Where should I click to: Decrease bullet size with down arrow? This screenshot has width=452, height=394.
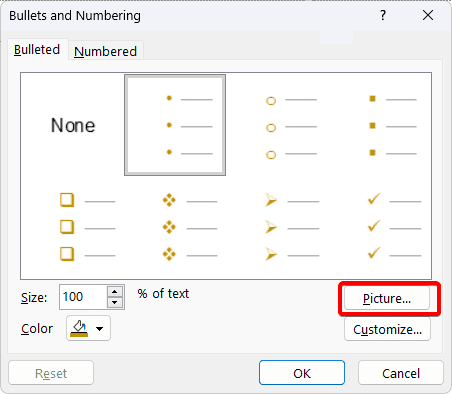[x=115, y=302]
